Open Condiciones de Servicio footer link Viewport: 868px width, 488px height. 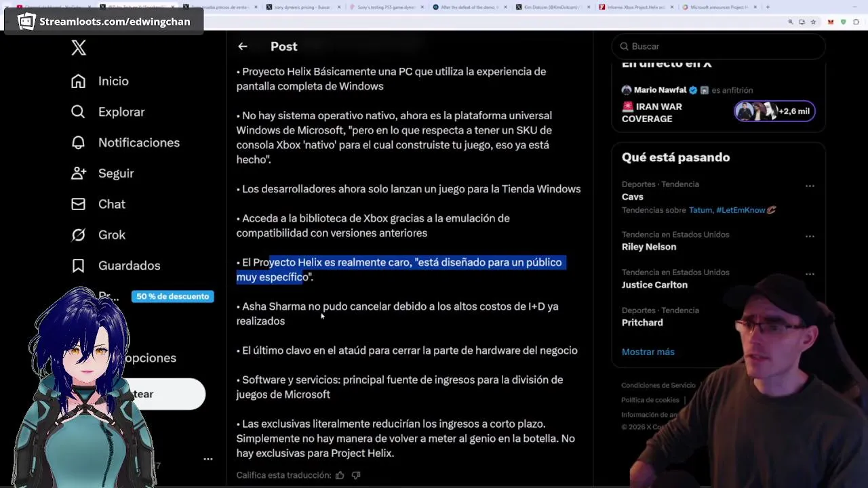tap(658, 385)
